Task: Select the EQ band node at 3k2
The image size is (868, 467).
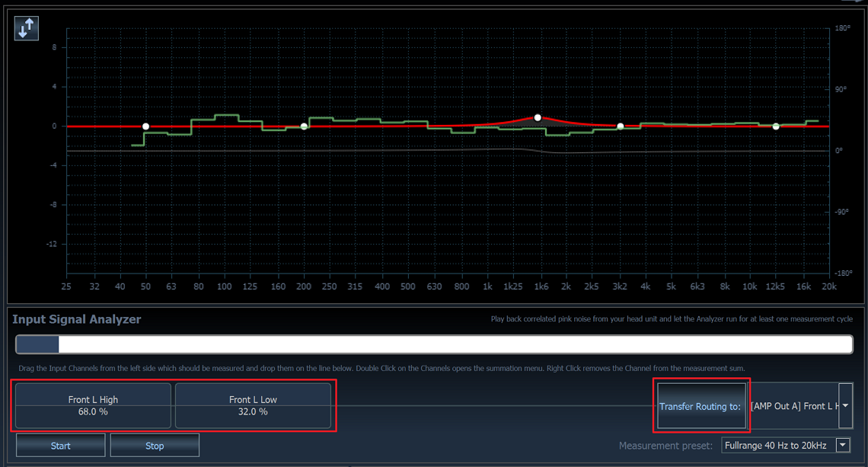Action: (x=621, y=126)
